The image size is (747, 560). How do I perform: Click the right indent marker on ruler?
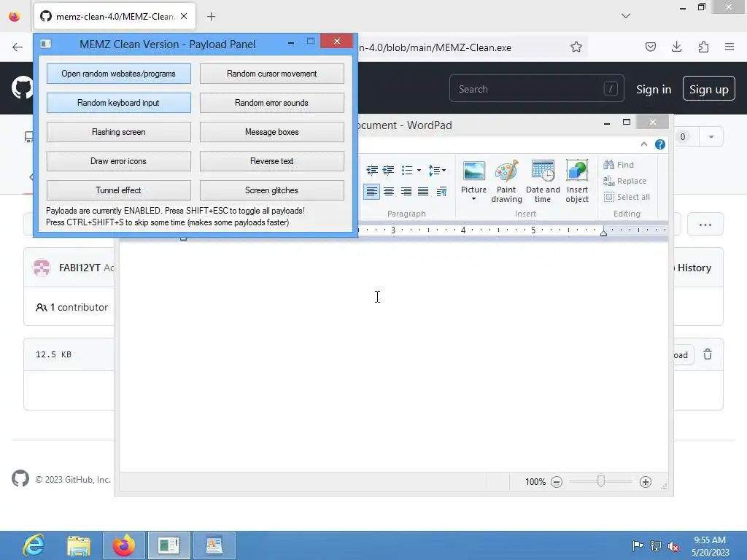[x=603, y=233]
